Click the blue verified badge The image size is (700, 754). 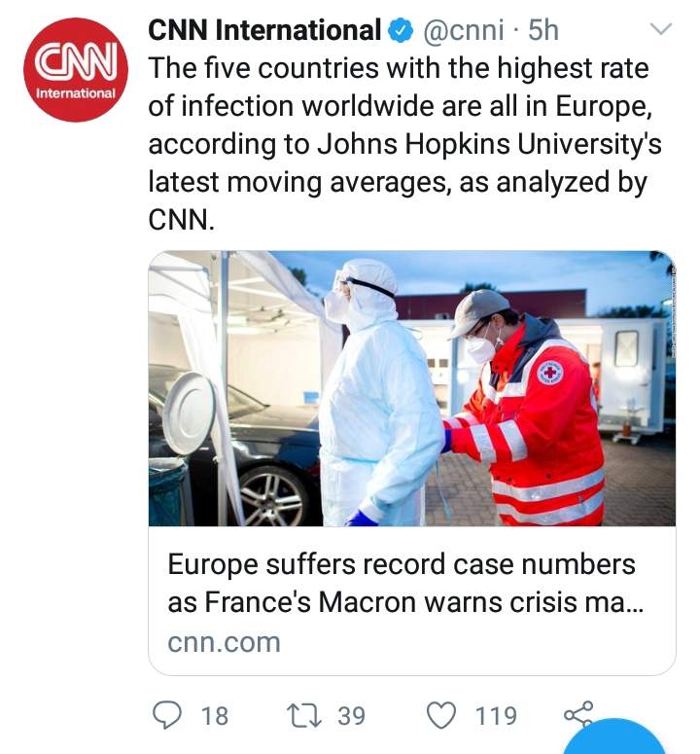[x=401, y=30]
